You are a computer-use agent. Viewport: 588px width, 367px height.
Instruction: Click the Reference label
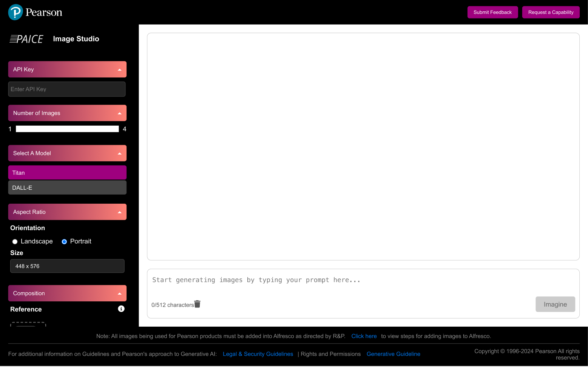tap(26, 309)
